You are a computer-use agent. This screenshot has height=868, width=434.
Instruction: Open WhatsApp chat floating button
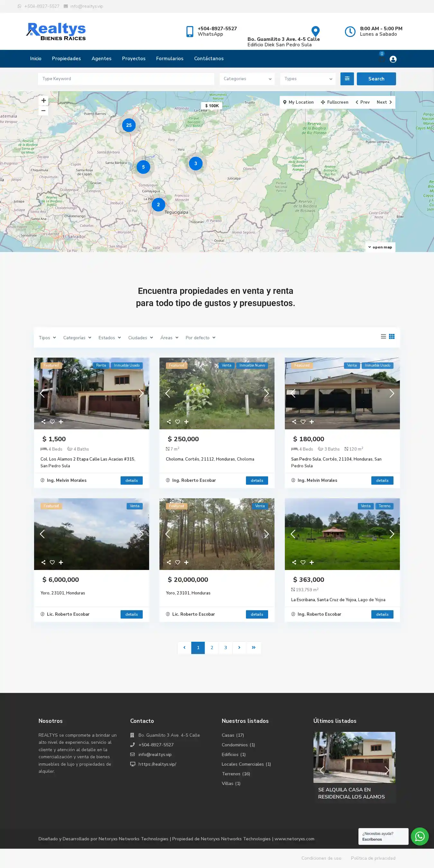click(x=420, y=836)
